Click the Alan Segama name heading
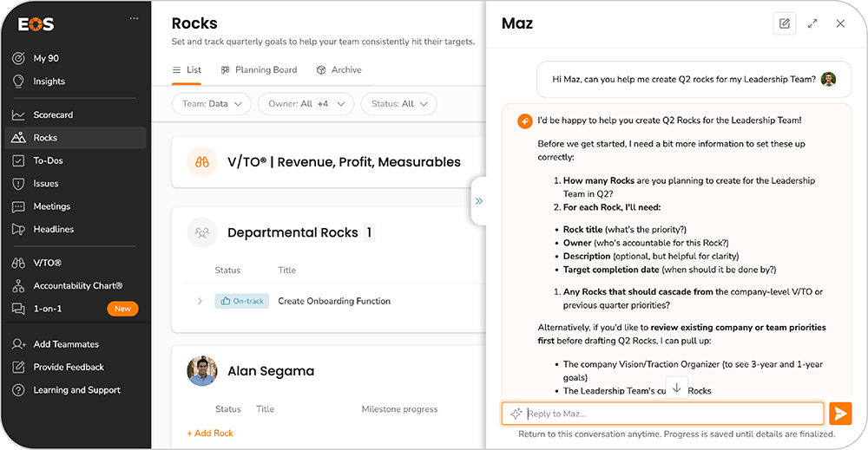This screenshot has width=868, height=450. (271, 371)
